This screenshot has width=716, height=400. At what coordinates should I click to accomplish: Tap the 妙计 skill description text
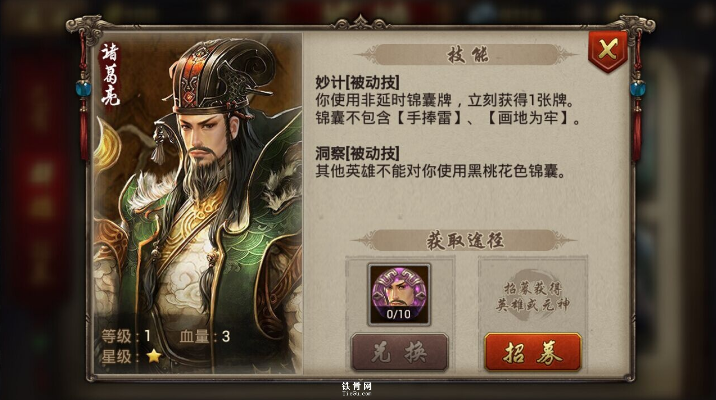pyautogui.click(x=448, y=109)
